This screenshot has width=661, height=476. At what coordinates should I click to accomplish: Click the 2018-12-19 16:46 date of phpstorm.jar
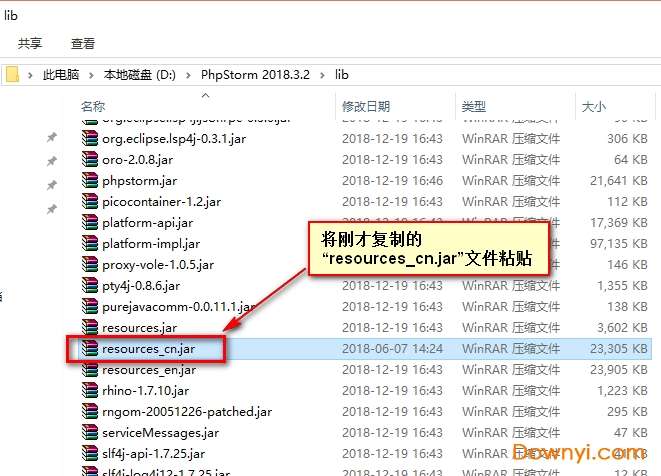click(x=392, y=180)
